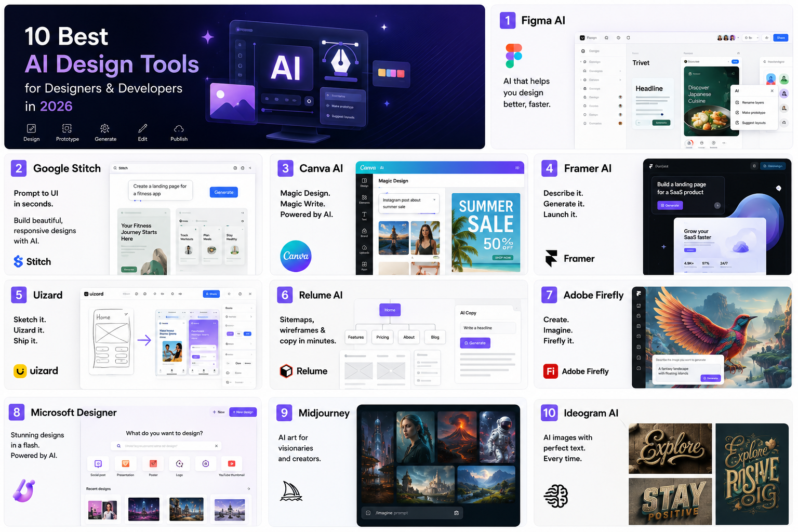Click Generate in the Google Stitch mockup

224,192
